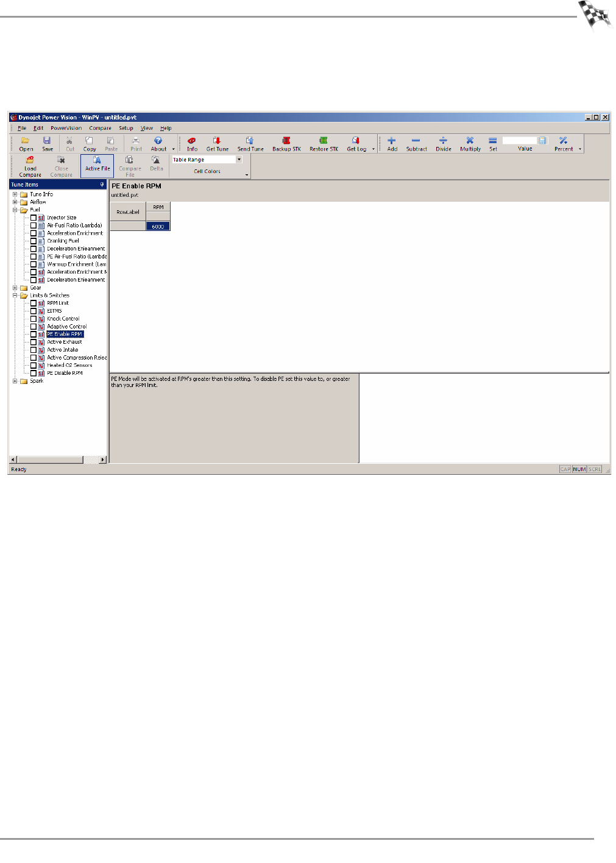Select the 6000 RPM table cell
Viewport: 616px width, 863px height.
click(x=158, y=226)
